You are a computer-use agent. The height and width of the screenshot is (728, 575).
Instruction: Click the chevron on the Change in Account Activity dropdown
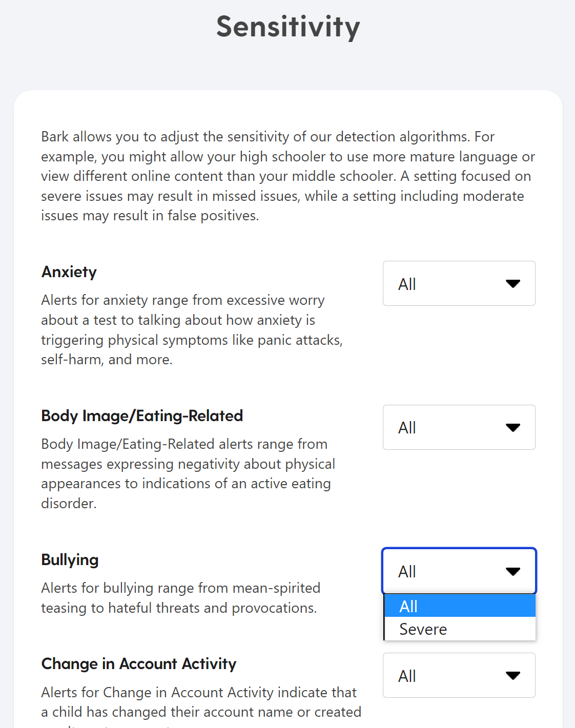coord(514,675)
